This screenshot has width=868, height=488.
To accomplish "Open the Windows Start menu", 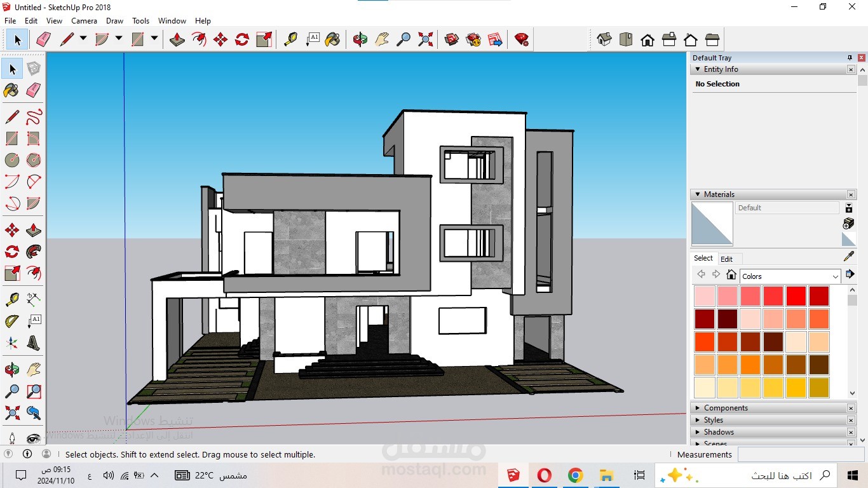I will tap(853, 475).
